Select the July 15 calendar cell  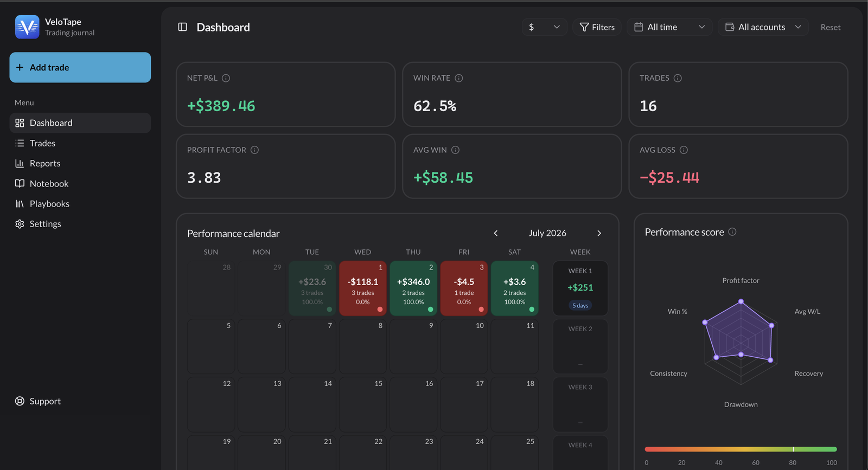click(x=363, y=404)
